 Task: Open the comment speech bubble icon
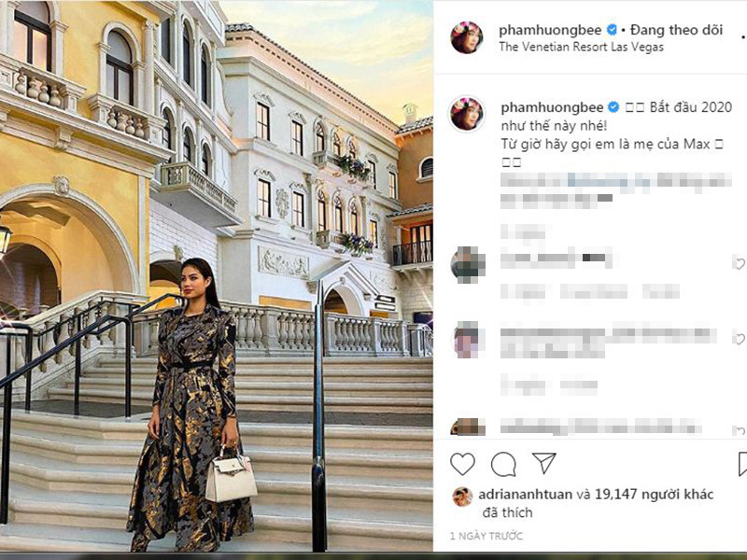tap(503, 464)
